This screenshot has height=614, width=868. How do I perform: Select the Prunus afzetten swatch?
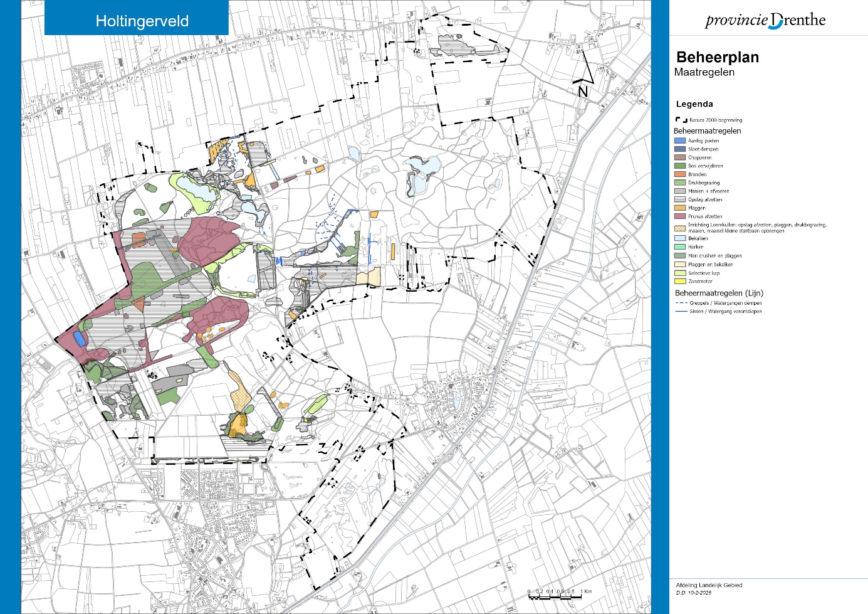click(680, 216)
